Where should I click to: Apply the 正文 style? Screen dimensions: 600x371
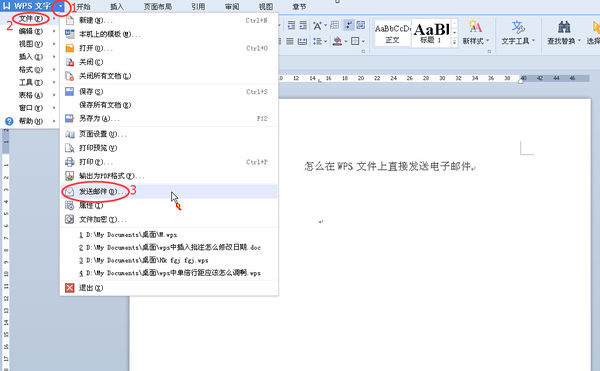click(393, 33)
